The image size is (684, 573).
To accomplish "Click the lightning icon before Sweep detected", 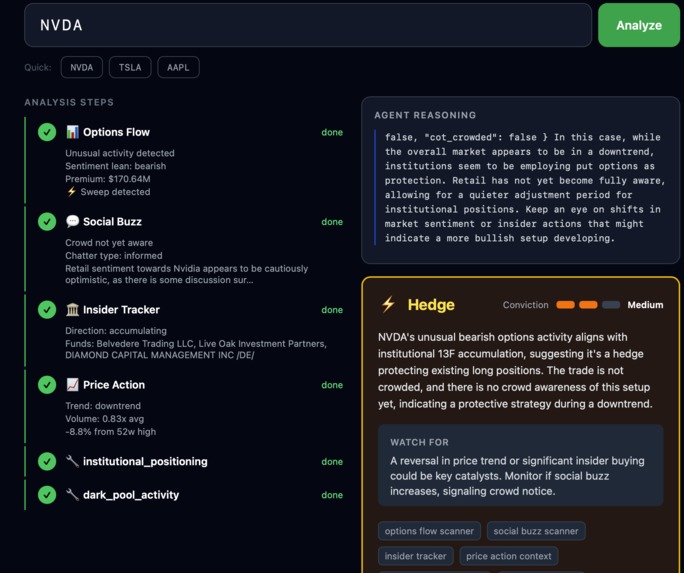I will 71,191.
